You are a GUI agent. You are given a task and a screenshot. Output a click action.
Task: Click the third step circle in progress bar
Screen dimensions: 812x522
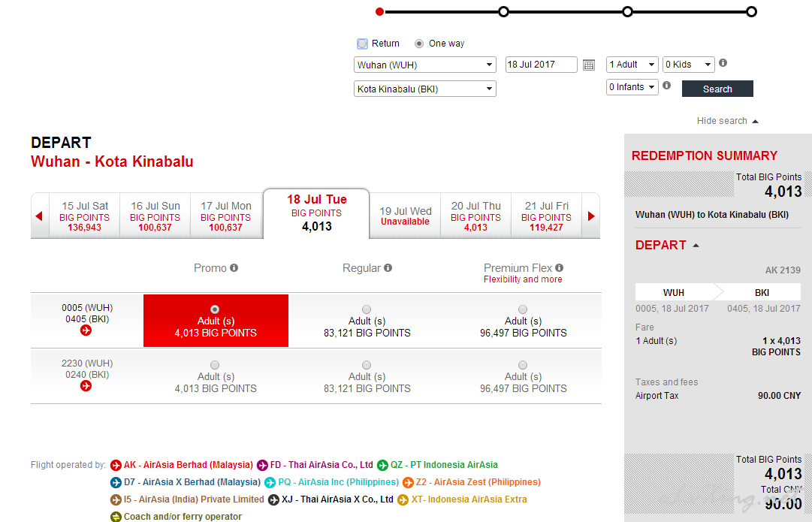point(627,11)
